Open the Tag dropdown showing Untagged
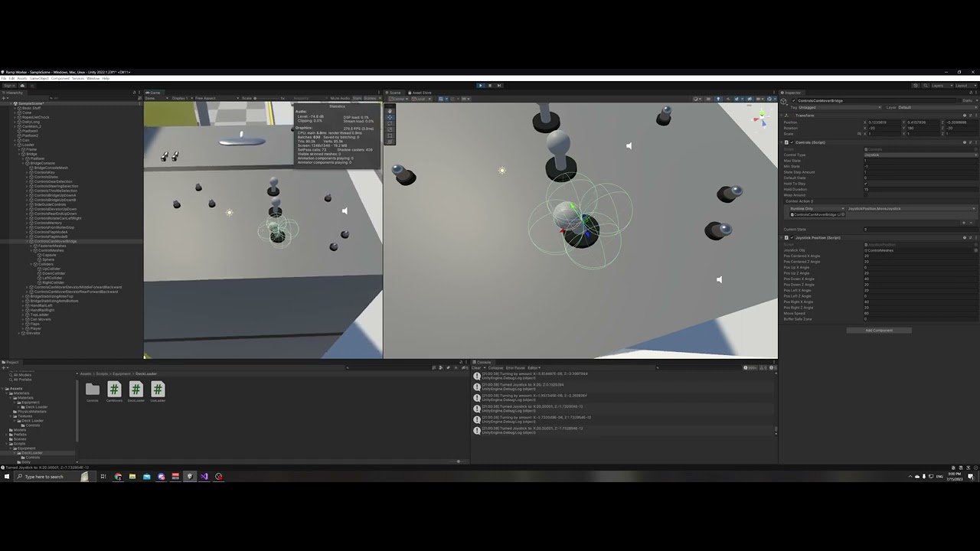Viewport: 980px width, 551px height. point(840,106)
